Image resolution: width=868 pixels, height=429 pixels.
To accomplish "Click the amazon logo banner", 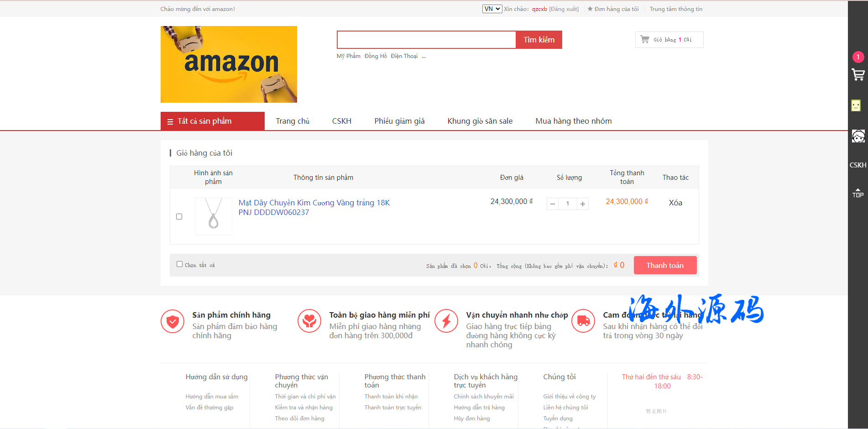I will tap(229, 64).
